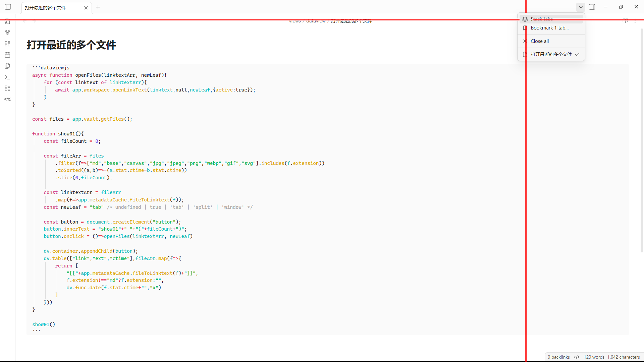Screen dimensions: 644x362
Task: Click the function show01(){ line
Action: click(58, 134)
